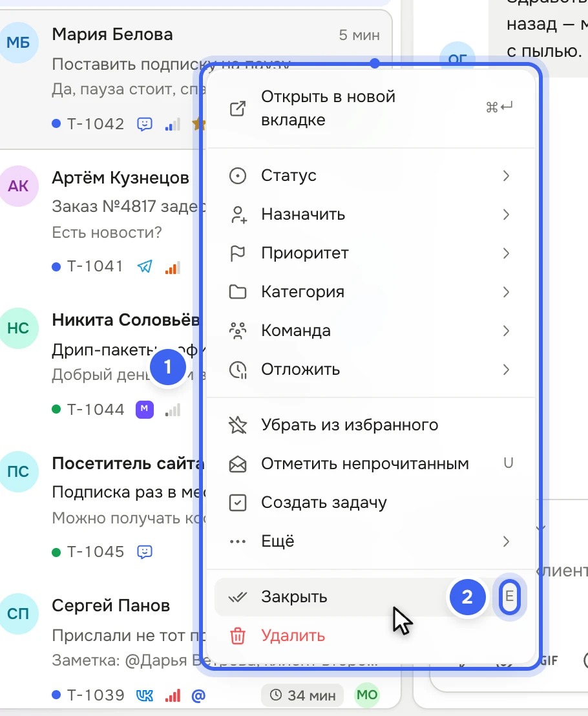Click the Telegram channel icon on T-1041
Image resolution: width=588 pixels, height=716 pixels.
(x=145, y=266)
